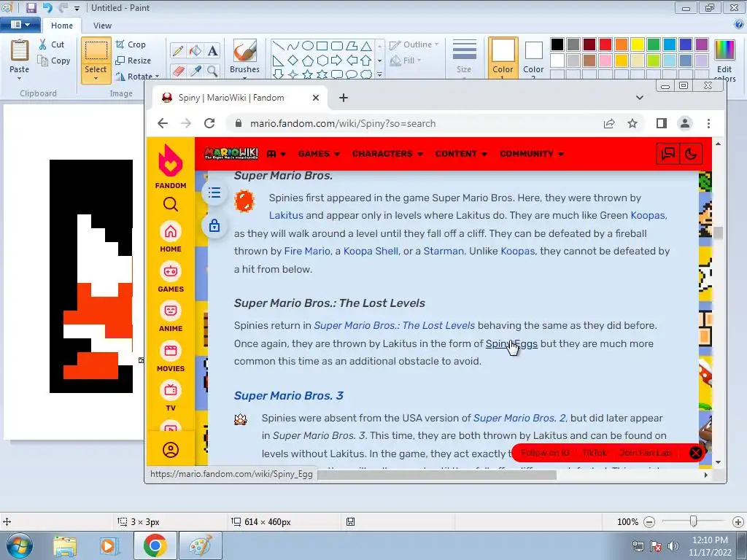Screen dimensions: 747x560
Task: Open the Fire Mario link
Action: pyautogui.click(x=307, y=251)
